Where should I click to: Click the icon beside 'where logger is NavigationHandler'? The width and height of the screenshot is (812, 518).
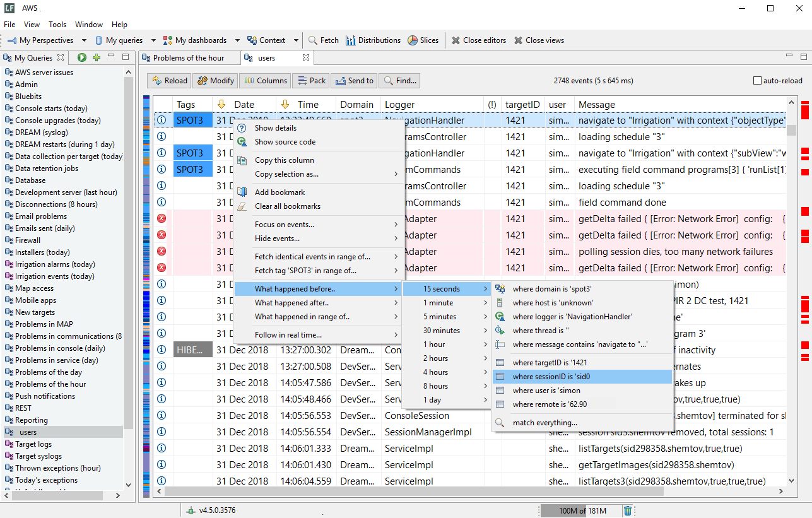[x=500, y=317]
